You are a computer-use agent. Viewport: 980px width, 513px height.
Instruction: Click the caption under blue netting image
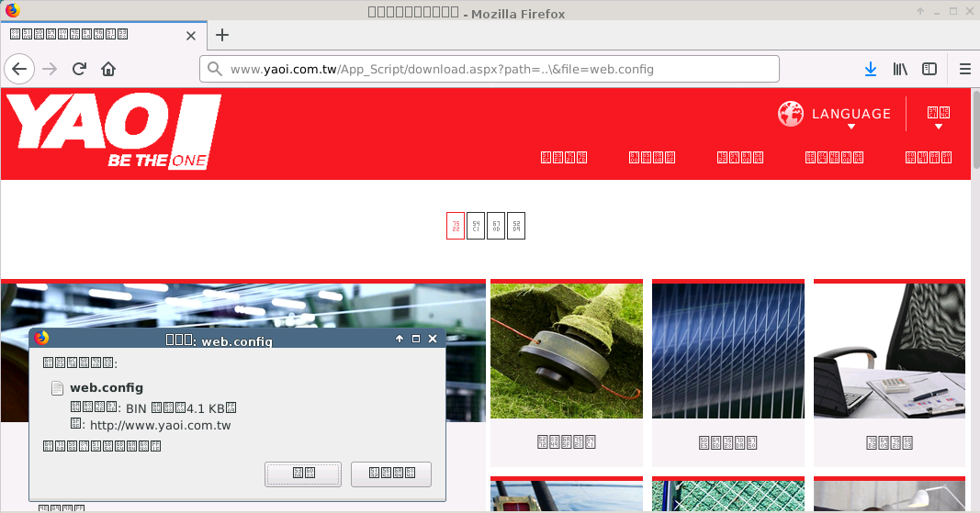728,442
